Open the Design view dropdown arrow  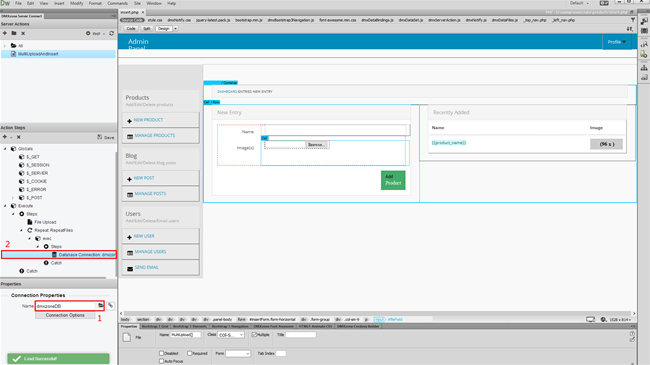[x=175, y=29]
